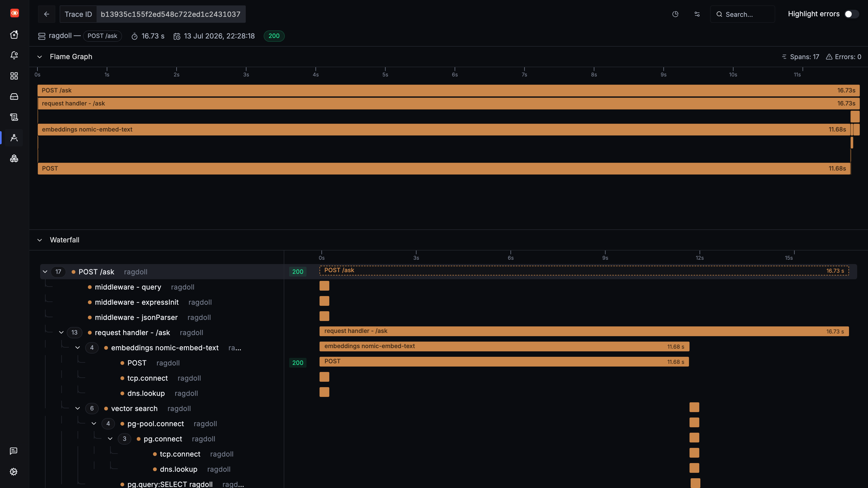The image size is (868, 488).
Task: Click the stopwatch icon beside 16.73 s
Action: [135, 36]
